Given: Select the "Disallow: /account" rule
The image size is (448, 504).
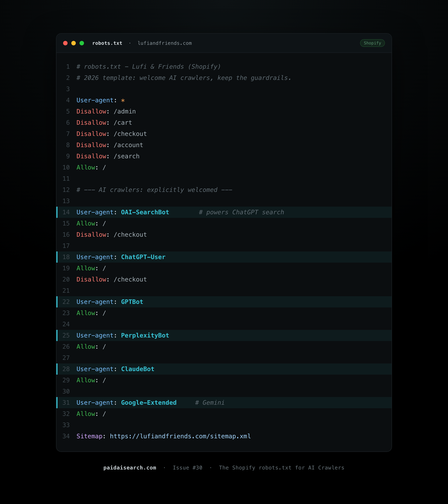Looking at the screenshot, I should click(x=110, y=145).
